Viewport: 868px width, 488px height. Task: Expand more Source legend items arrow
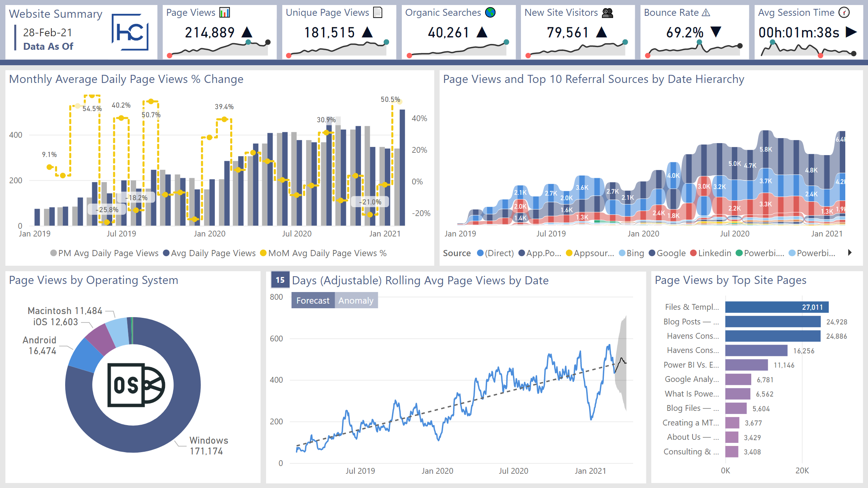point(850,253)
